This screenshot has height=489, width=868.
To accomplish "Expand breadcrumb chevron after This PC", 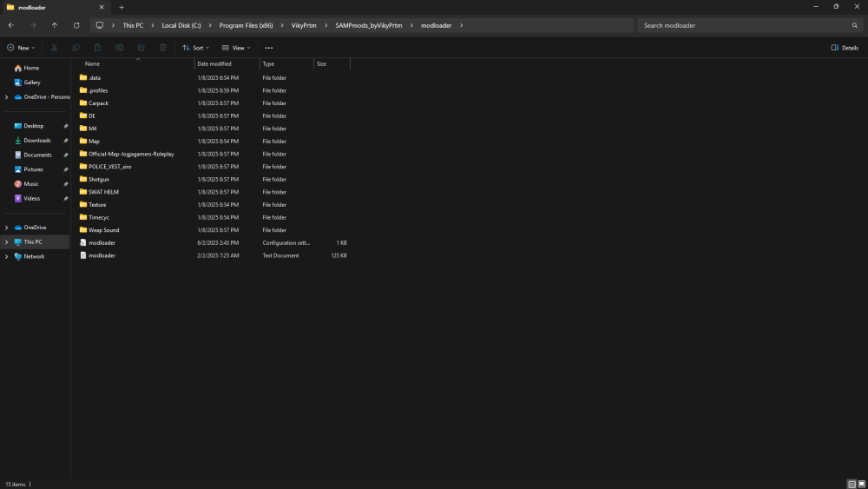I will point(153,25).
